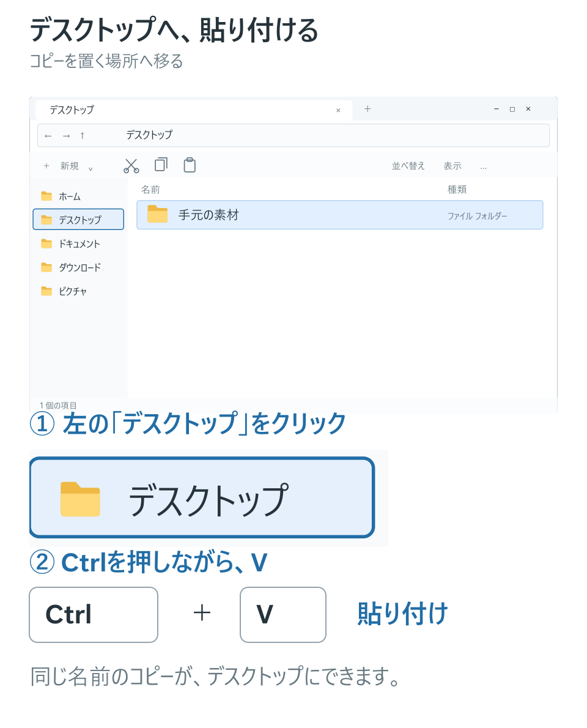Click the Copy icon in toolbar
Viewport: 587px width, 728px height.
tap(161, 165)
